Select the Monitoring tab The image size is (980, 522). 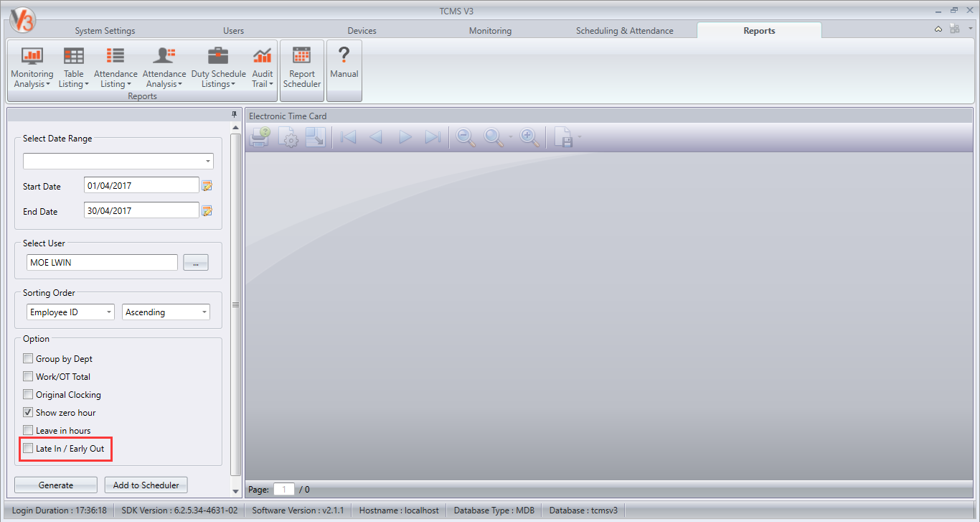pyautogui.click(x=490, y=31)
